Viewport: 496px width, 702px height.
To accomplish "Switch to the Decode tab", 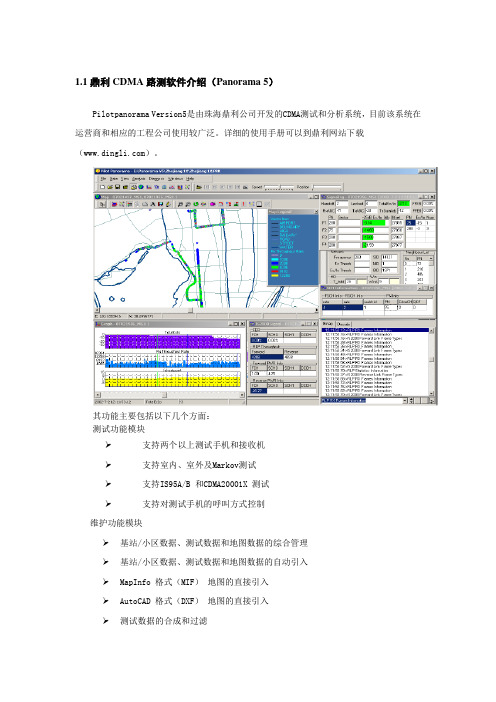I will tap(343, 324).
